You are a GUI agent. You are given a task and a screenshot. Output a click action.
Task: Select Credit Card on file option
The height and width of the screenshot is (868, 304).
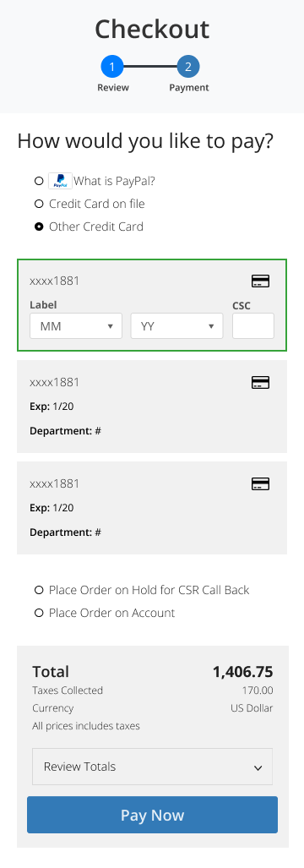(x=39, y=204)
